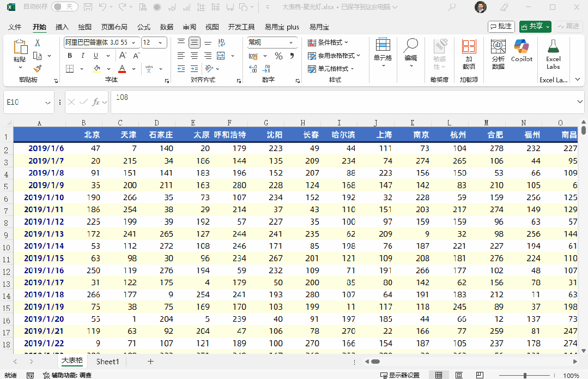Click 分析数据 analyze data
This screenshot has width=588, height=379.
(x=498, y=55)
